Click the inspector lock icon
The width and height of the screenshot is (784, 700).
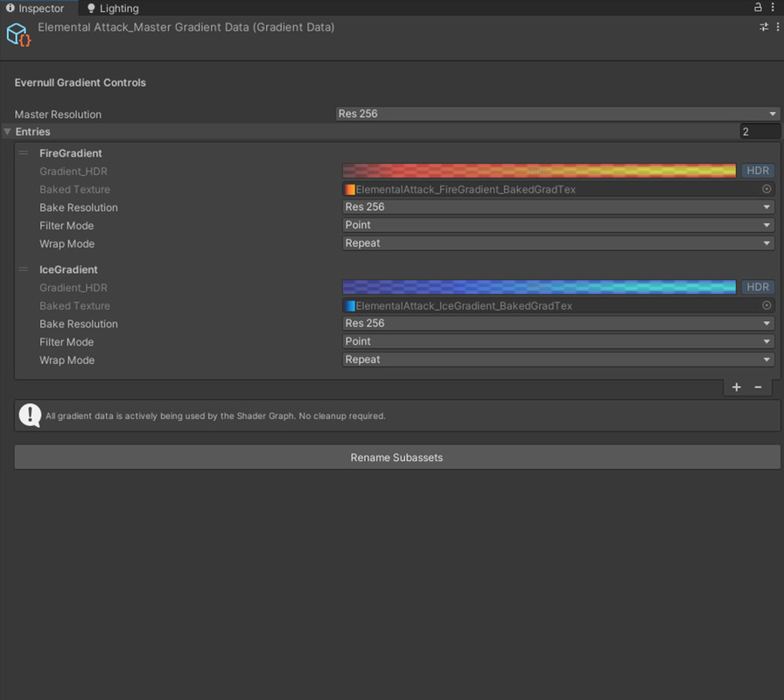pos(758,7)
